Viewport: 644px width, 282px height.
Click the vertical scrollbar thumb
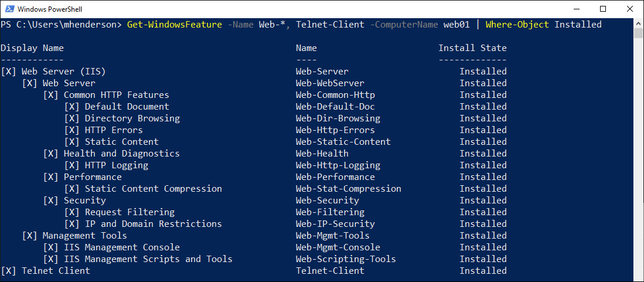click(639, 33)
